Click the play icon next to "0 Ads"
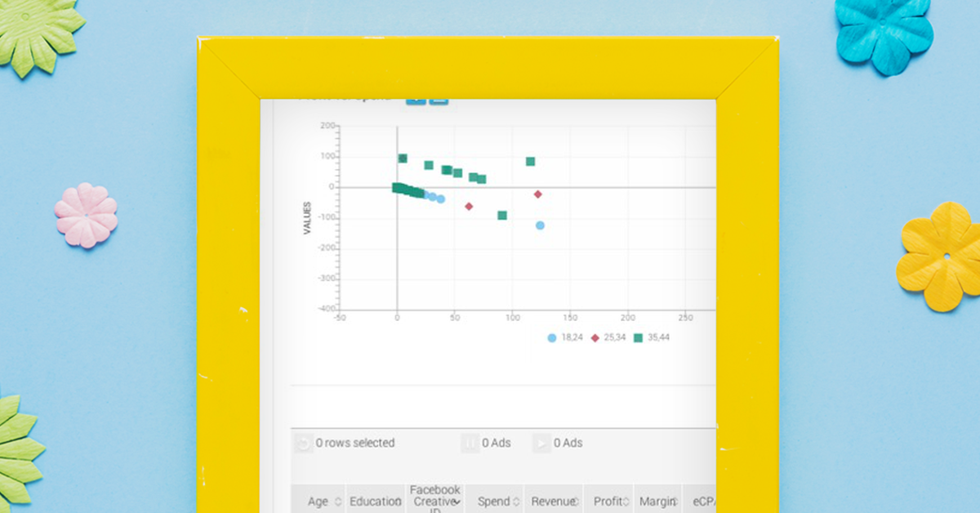This screenshot has width=980, height=513. [x=541, y=442]
